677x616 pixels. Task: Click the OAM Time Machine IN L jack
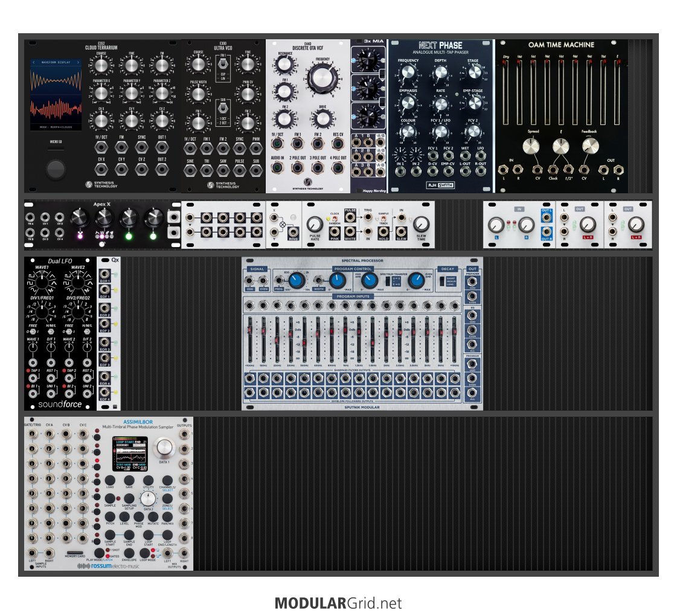tap(503, 170)
